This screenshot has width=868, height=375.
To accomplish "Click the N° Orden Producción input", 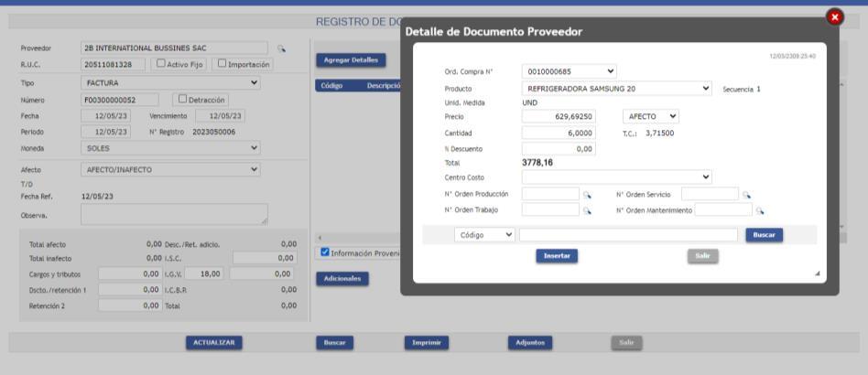I will (550, 194).
